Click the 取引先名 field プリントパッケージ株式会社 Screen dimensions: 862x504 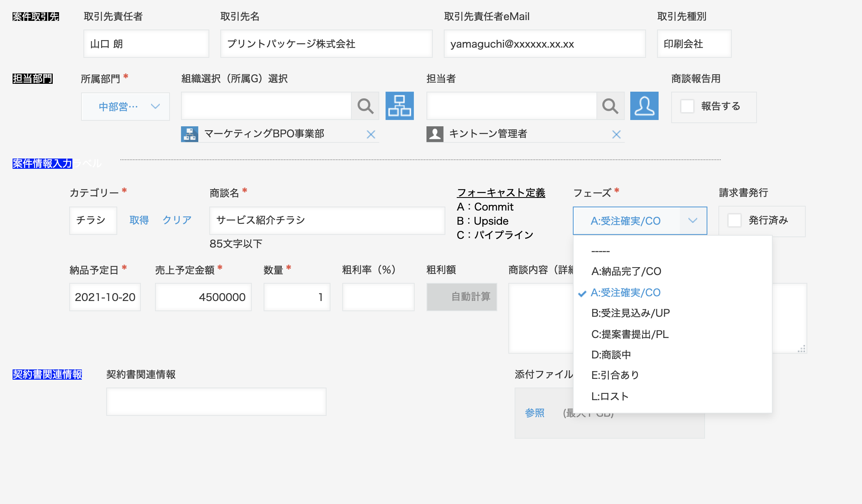pos(326,44)
